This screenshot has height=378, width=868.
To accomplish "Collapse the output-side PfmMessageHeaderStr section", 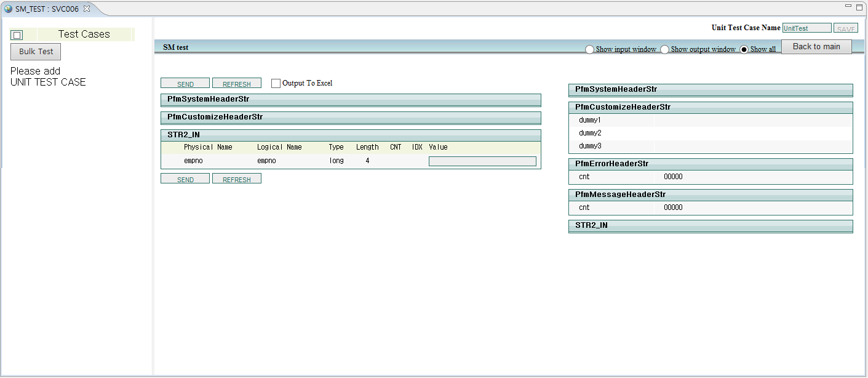I will pyautogui.click(x=711, y=195).
